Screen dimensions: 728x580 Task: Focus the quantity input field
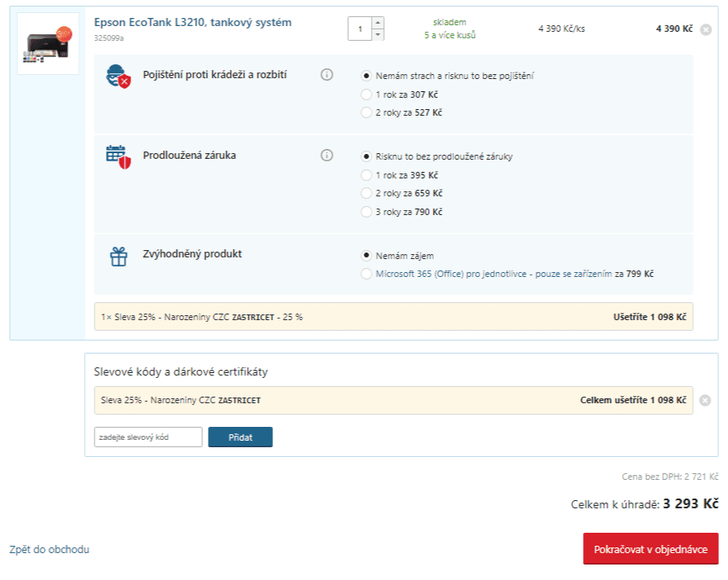pos(360,29)
